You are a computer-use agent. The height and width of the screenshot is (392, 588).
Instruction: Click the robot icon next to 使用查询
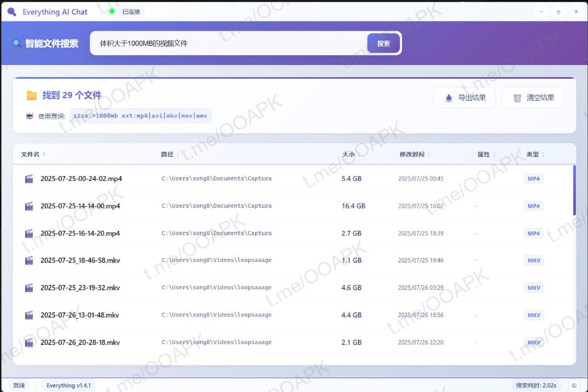(x=30, y=116)
